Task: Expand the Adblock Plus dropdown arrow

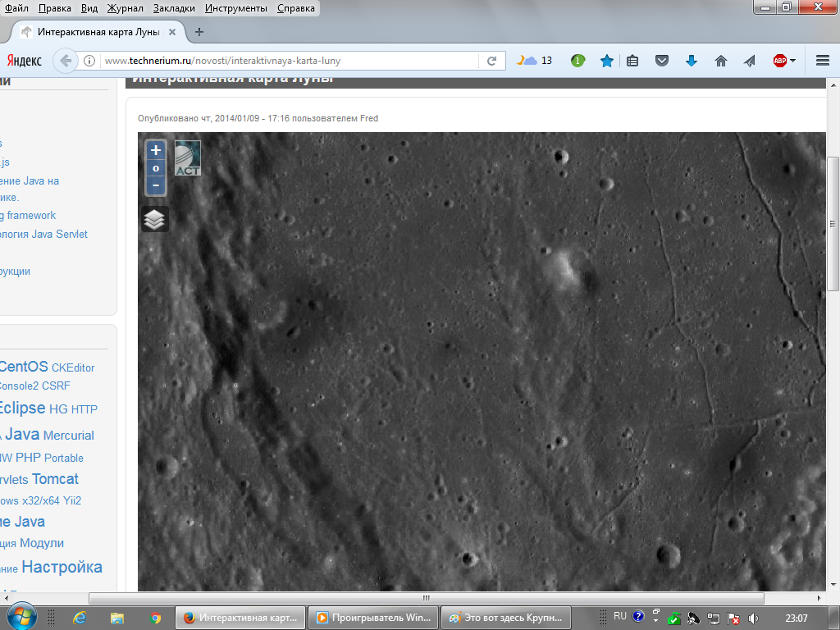Action: pyautogui.click(x=793, y=61)
